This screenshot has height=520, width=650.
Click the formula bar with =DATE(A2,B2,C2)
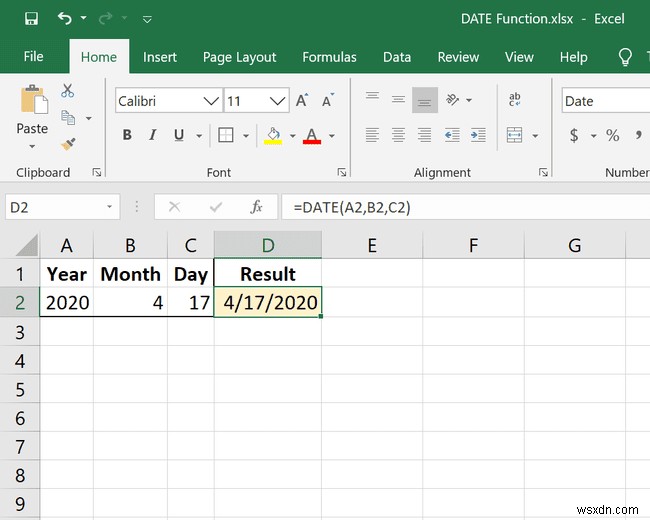[x=466, y=207]
